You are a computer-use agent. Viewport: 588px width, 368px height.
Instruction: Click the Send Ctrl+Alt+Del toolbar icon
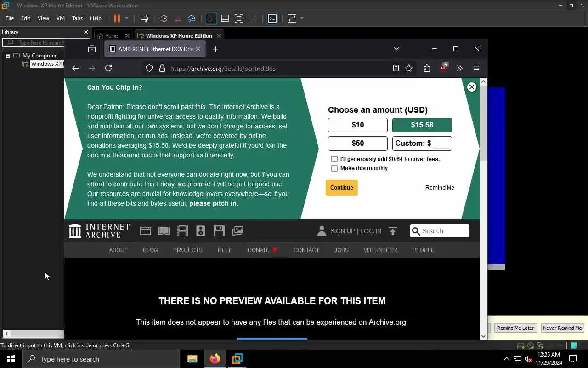(144, 18)
